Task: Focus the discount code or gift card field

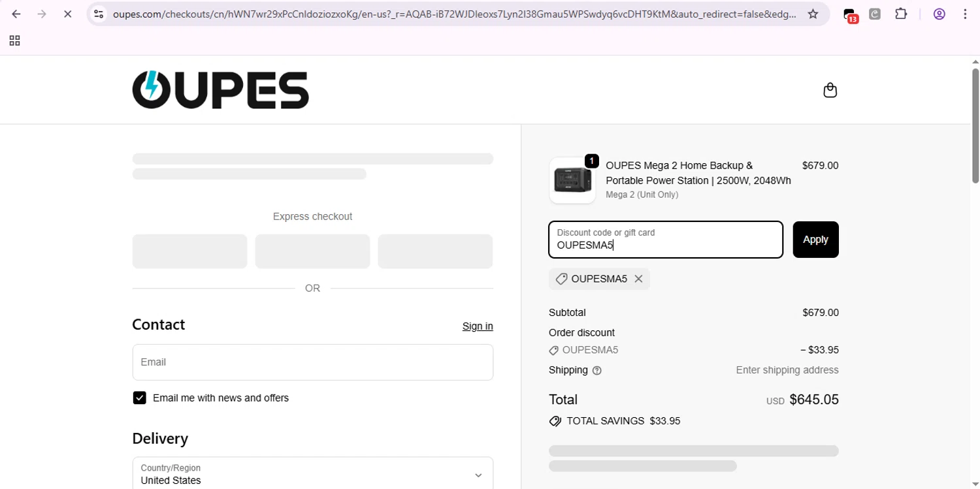Action: 665,240
